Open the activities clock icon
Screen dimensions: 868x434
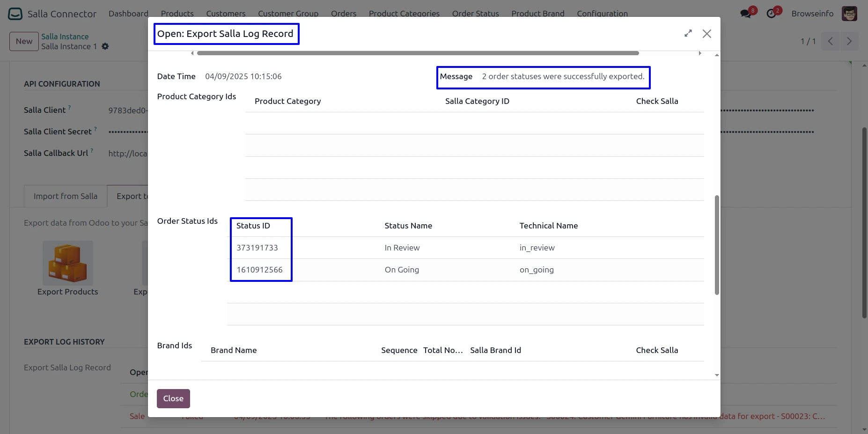[771, 14]
